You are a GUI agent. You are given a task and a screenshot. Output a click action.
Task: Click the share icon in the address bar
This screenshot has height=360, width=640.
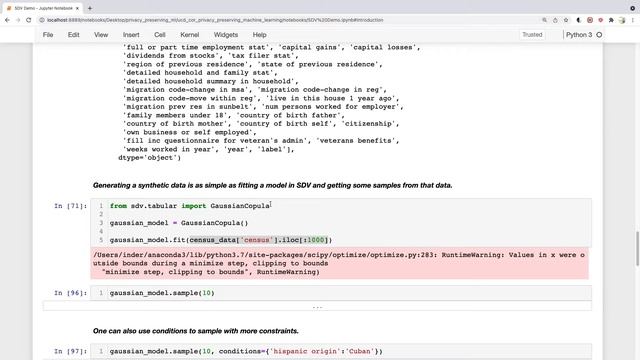555,20
